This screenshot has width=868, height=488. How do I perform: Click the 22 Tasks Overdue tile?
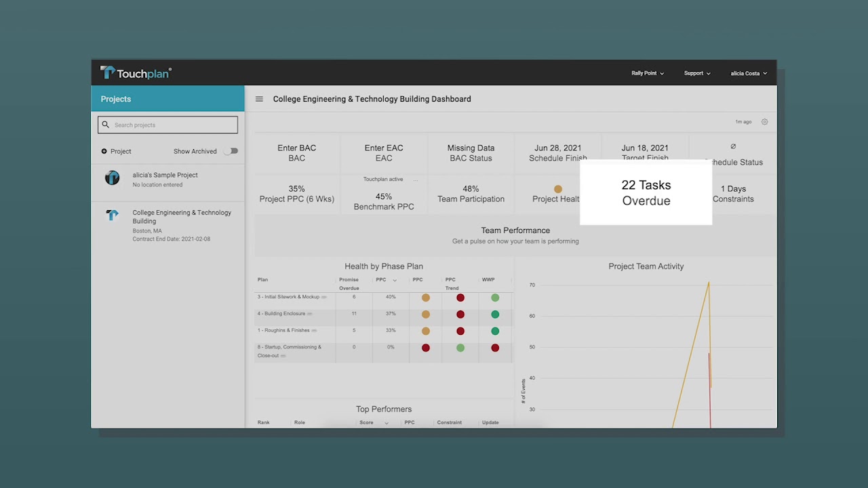[x=646, y=192]
